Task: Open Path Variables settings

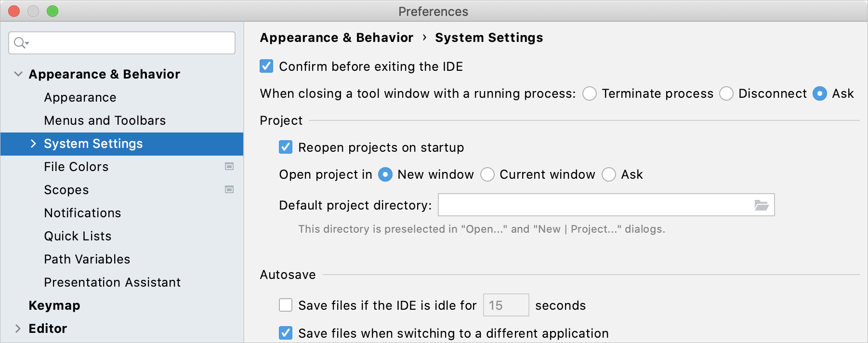Action: tap(87, 259)
